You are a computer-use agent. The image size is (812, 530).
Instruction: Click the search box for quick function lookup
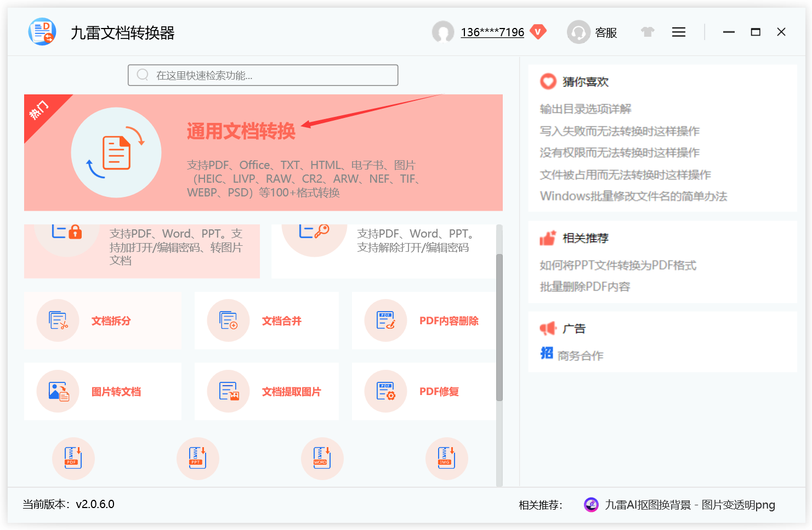263,75
